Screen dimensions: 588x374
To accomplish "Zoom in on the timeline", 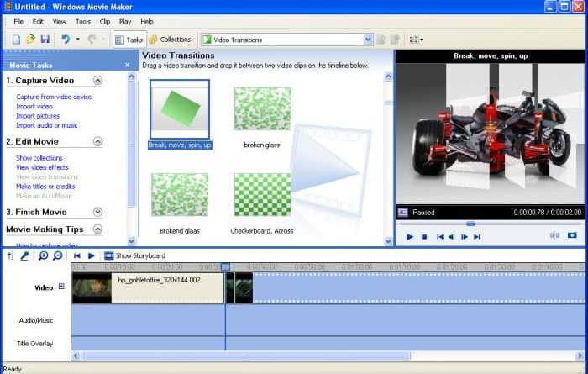I will [x=43, y=255].
